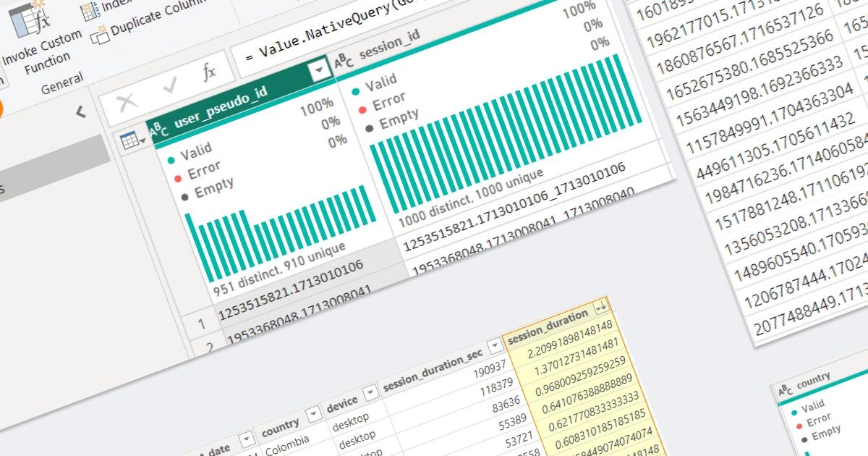Confirm the formula with the checkmark icon
The image size is (868, 456).
pyautogui.click(x=171, y=87)
